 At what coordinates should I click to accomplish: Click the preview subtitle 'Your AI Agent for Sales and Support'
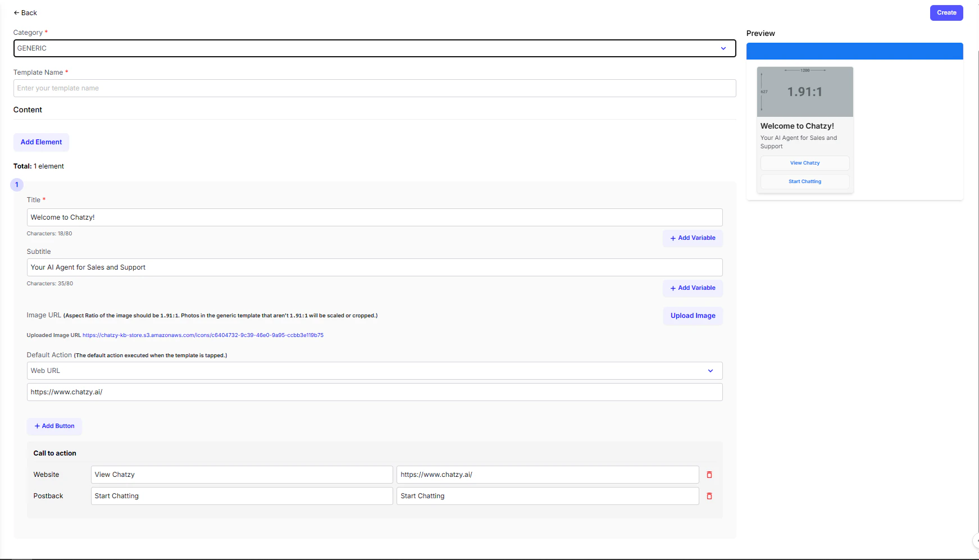tap(799, 142)
